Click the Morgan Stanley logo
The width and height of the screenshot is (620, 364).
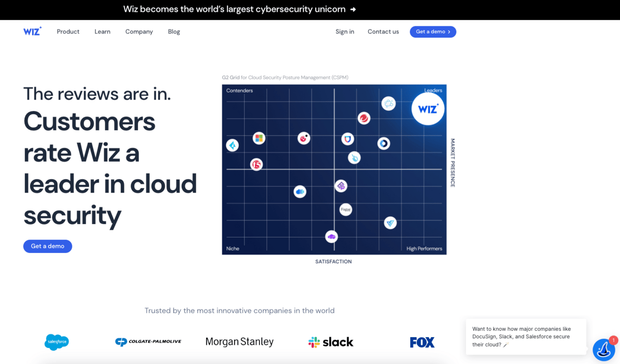click(239, 342)
